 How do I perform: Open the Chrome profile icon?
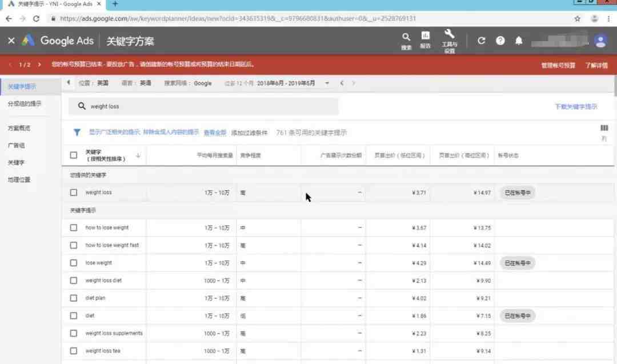coord(595,18)
